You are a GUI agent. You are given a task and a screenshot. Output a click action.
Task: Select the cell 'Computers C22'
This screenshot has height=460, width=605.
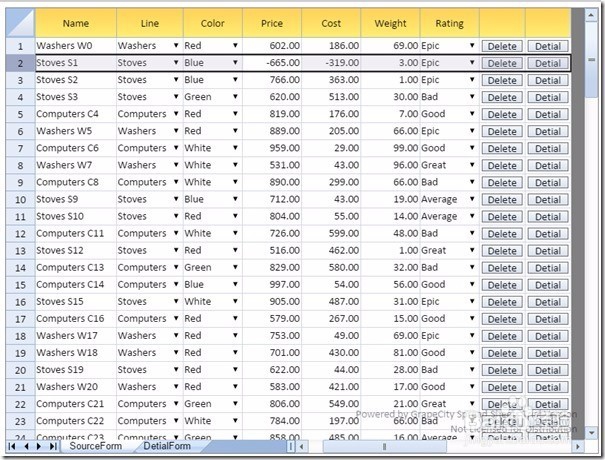click(x=76, y=421)
